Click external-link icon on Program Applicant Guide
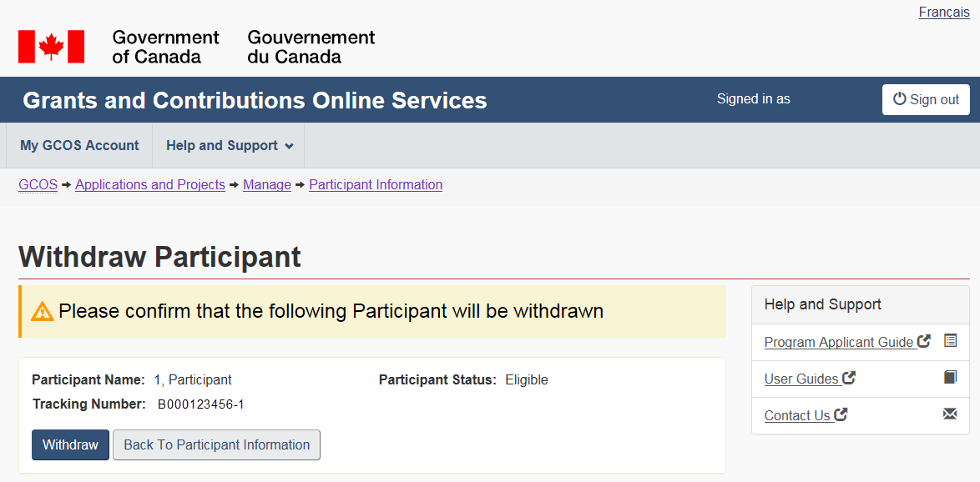 pos(924,341)
